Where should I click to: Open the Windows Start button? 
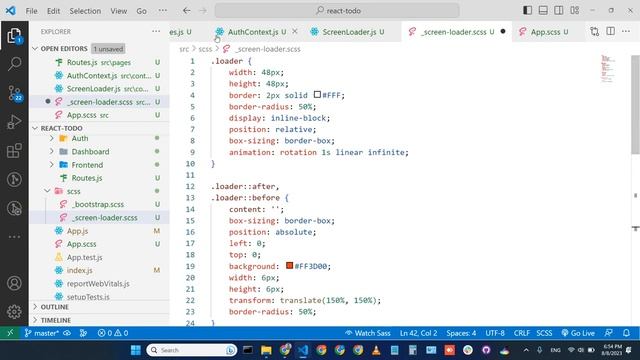136,350
